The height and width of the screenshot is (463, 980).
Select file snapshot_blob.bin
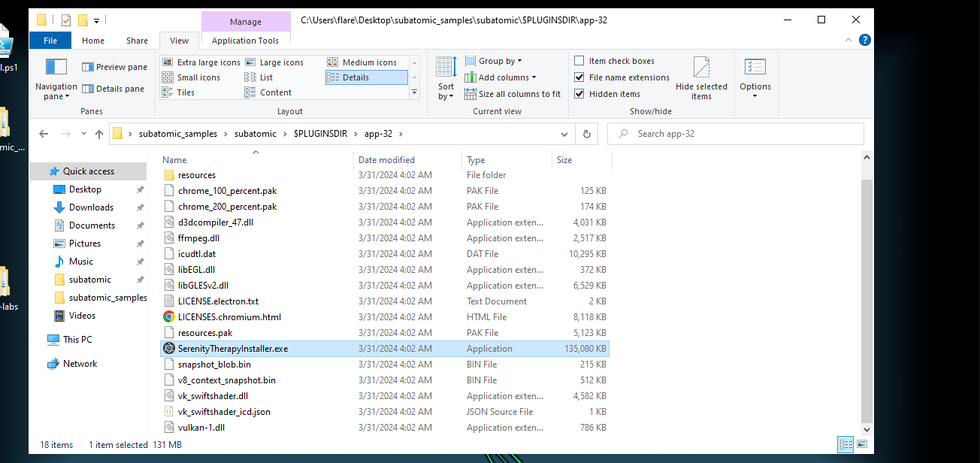click(x=214, y=365)
